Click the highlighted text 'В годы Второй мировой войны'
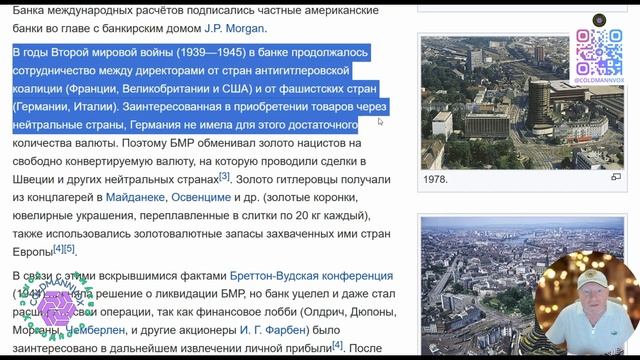640x360 pixels. 93,53
